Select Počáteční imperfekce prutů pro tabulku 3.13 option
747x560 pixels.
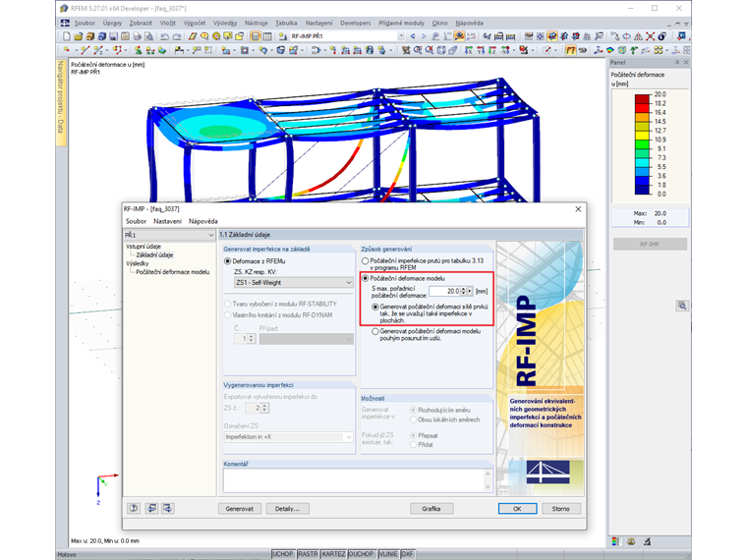(366, 261)
